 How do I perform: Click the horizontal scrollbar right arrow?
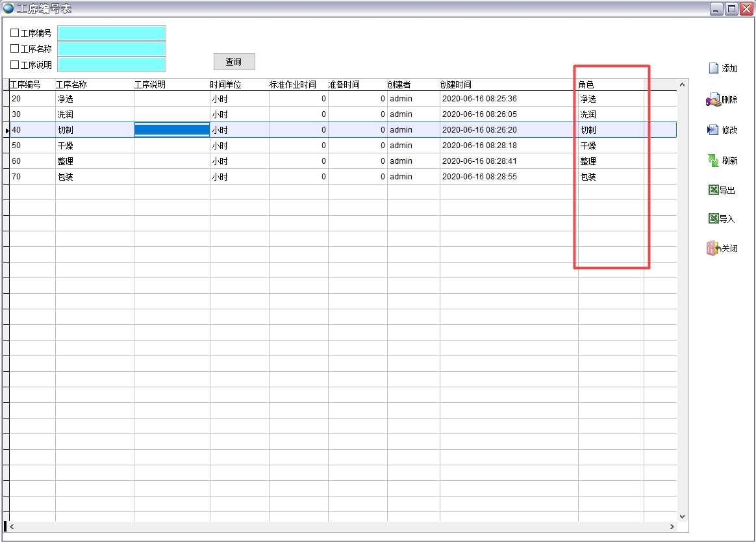674,526
